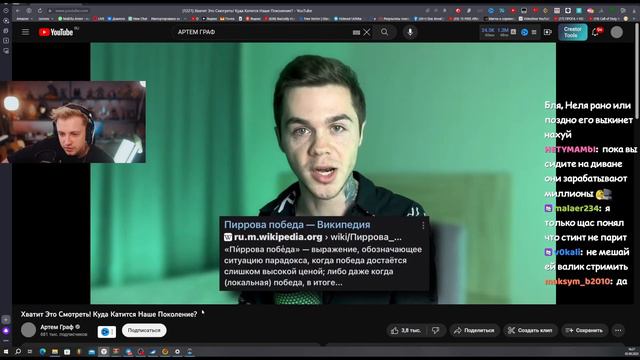Like the video (3,8 тыс.)
The width and height of the screenshot is (640, 360).
pos(406,330)
